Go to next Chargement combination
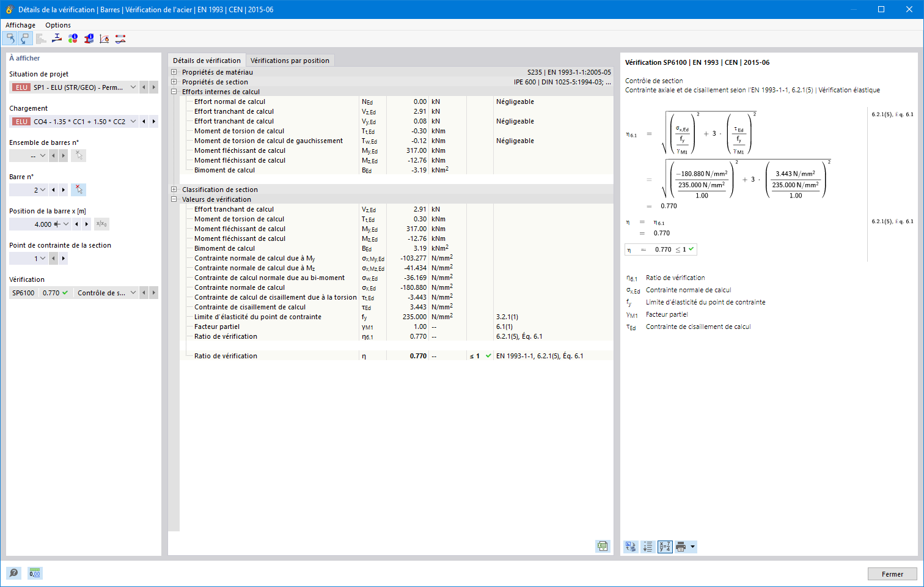Viewport: 924px width, 587px height. [x=153, y=122]
